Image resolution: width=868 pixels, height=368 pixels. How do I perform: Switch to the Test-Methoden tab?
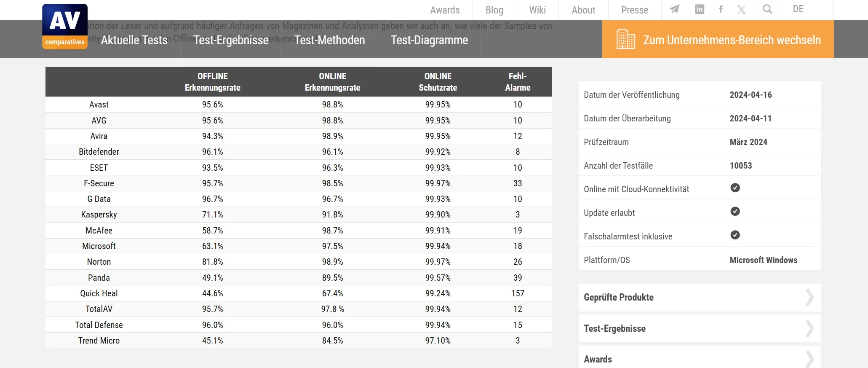330,40
